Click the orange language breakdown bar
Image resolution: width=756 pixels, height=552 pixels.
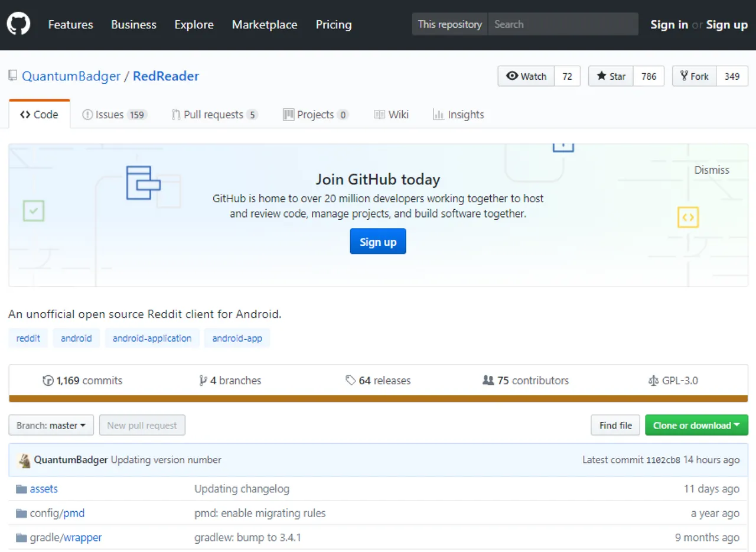click(378, 399)
